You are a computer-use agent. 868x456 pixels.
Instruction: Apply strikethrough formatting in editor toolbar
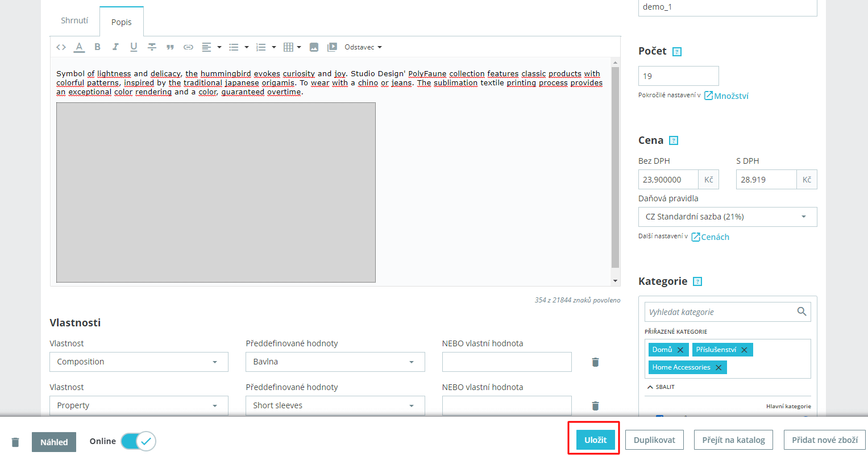[152, 47]
